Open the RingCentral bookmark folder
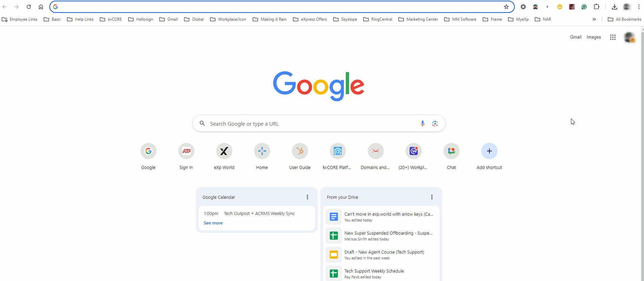 (378, 19)
